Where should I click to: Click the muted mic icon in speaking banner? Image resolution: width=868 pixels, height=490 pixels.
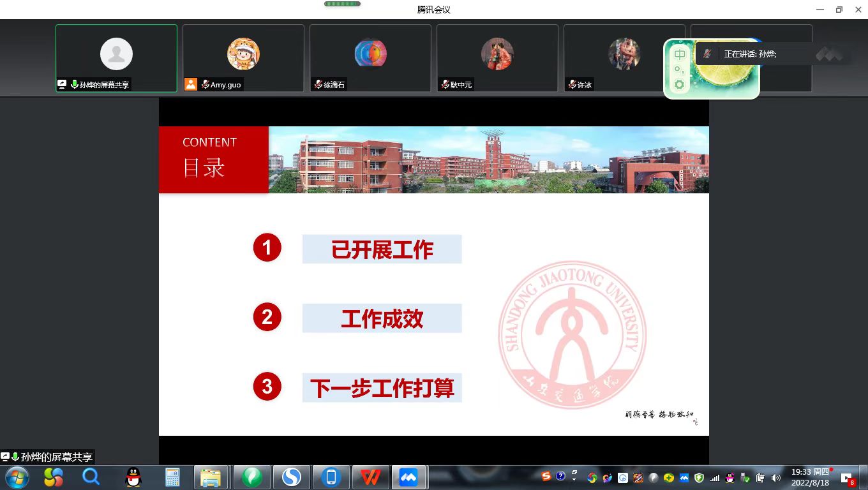[707, 54]
